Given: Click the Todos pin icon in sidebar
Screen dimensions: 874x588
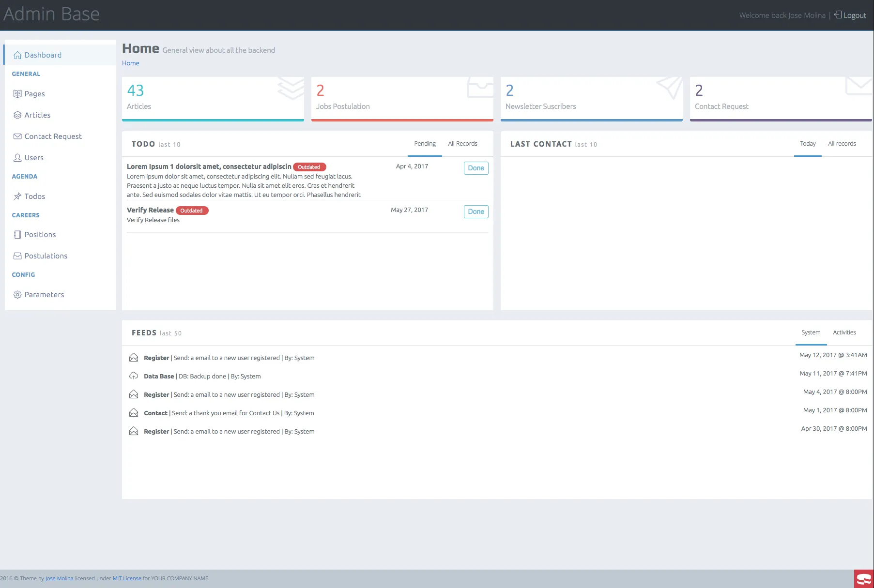Looking at the screenshot, I should 17,196.
